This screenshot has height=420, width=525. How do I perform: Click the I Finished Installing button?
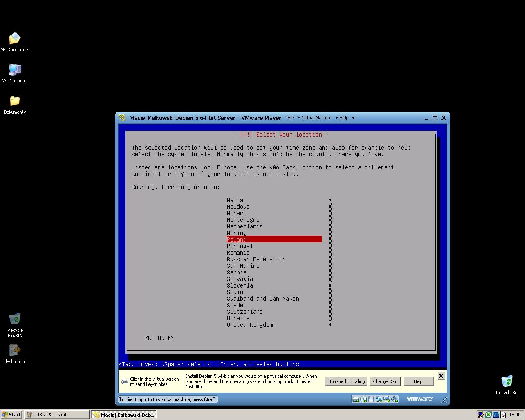point(346,381)
